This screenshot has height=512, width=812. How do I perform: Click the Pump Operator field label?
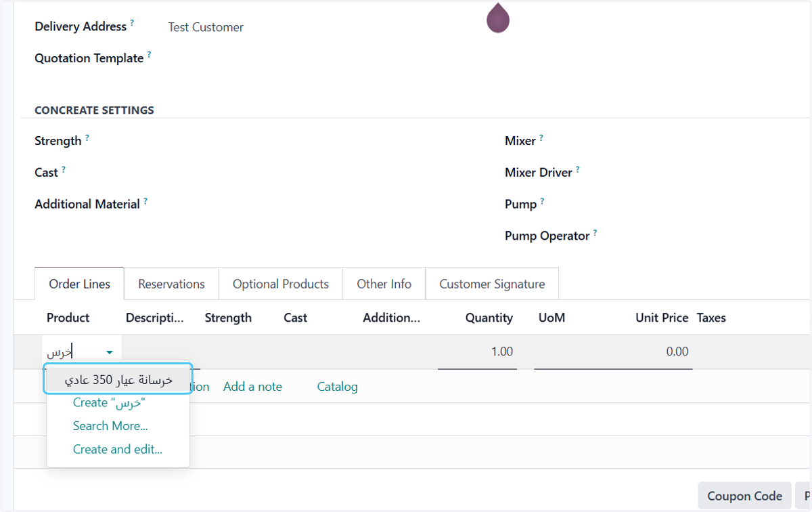pyautogui.click(x=547, y=236)
